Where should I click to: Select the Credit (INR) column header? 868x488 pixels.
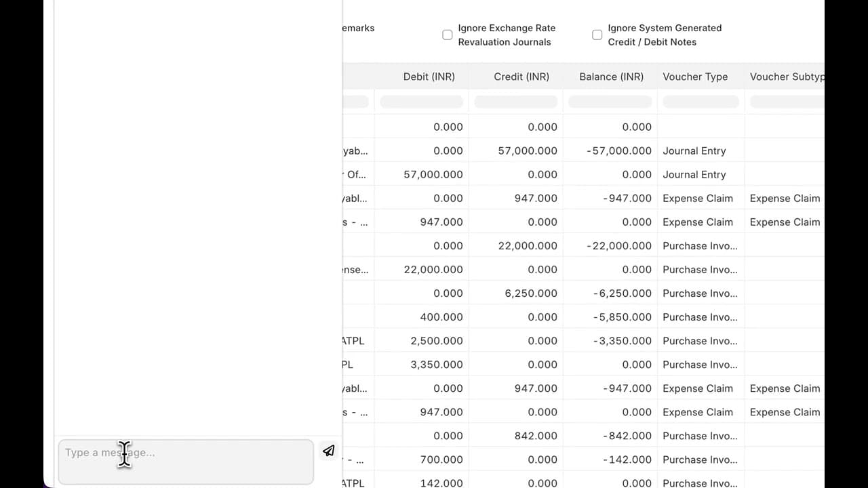tap(521, 77)
